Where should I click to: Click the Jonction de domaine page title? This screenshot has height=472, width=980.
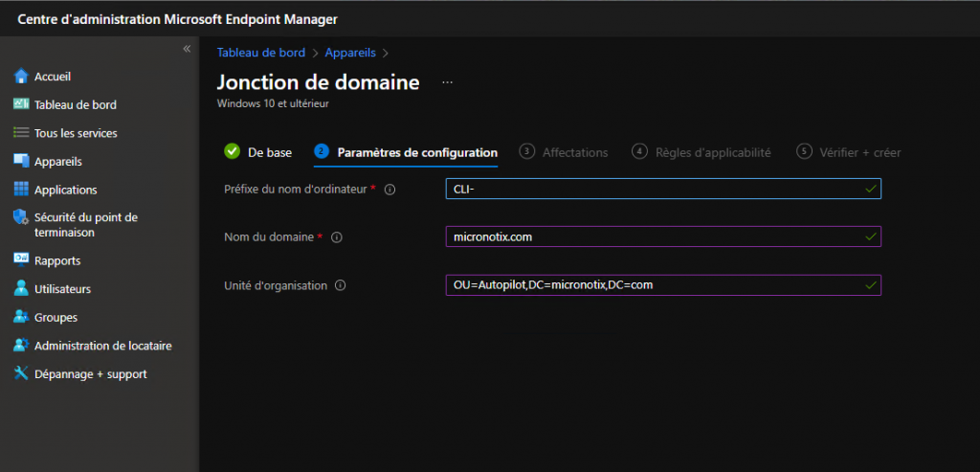click(x=318, y=82)
